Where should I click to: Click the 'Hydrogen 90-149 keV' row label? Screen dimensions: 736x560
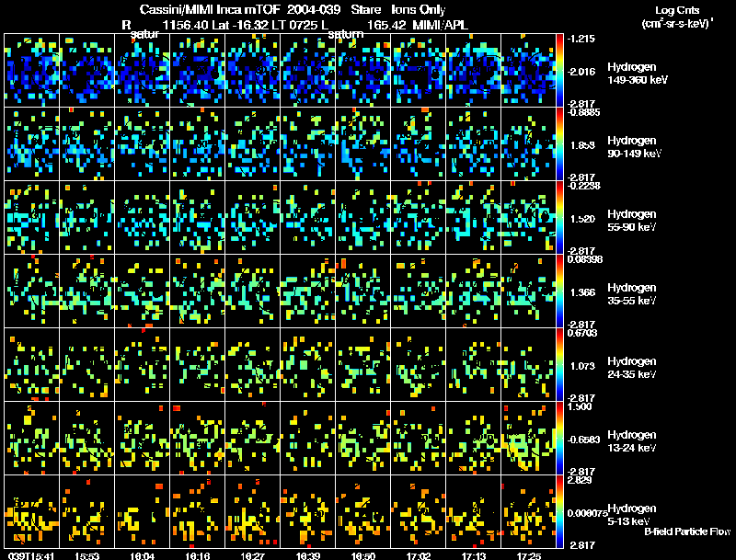click(634, 147)
